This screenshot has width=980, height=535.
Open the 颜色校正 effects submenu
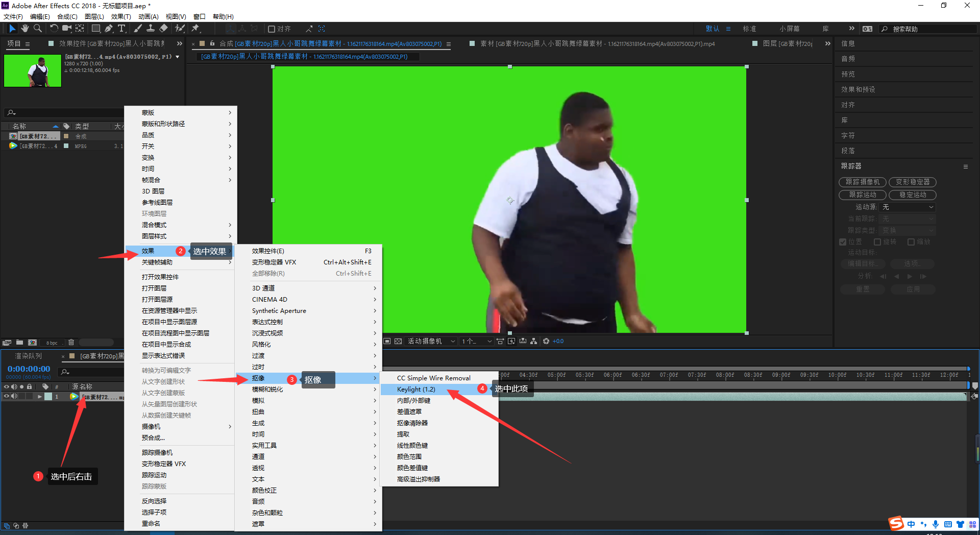264,491
